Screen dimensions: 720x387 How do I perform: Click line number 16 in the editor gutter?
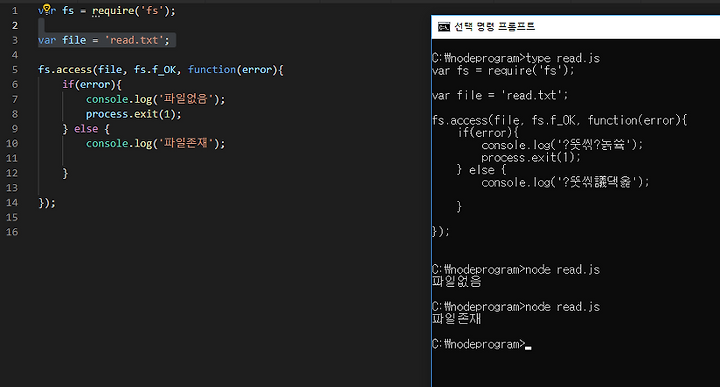[x=12, y=232]
